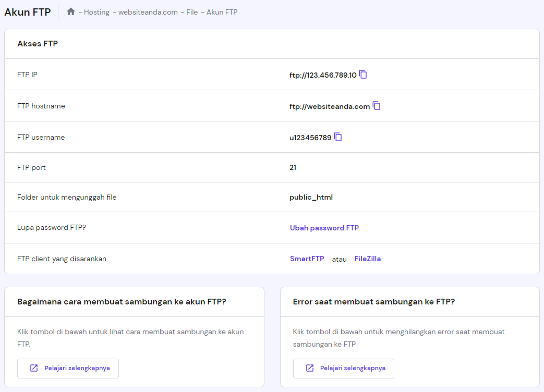Screen dimensions: 544x392
Task: Navigate to File in the breadcrumb
Action: [x=192, y=12]
